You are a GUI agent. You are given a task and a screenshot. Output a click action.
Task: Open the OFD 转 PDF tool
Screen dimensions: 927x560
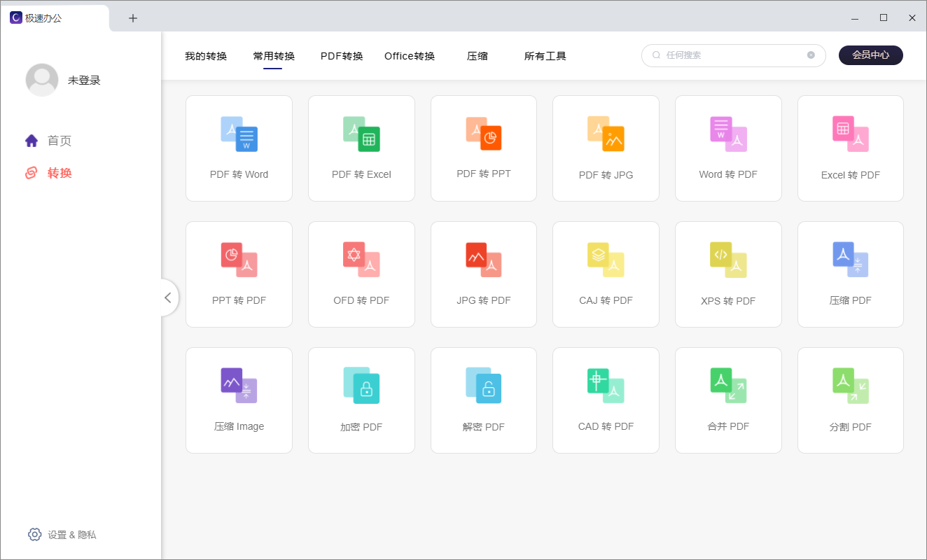coord(361,274)
